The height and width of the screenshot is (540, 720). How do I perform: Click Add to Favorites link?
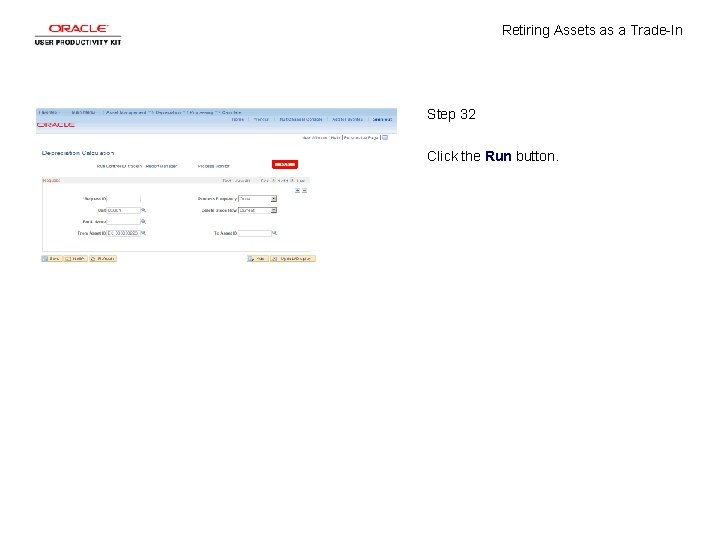click(347, 119)
